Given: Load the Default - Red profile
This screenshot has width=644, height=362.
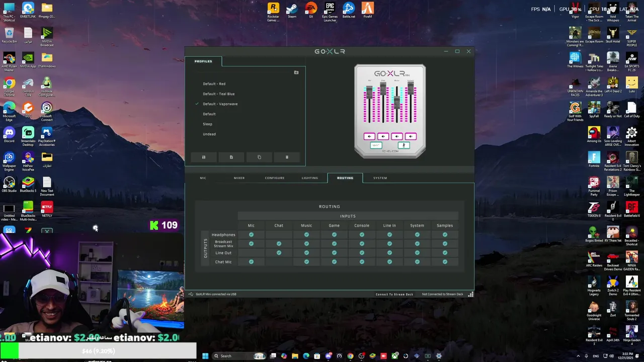Looking at the screenshot, I should click(x=214, y=84).
